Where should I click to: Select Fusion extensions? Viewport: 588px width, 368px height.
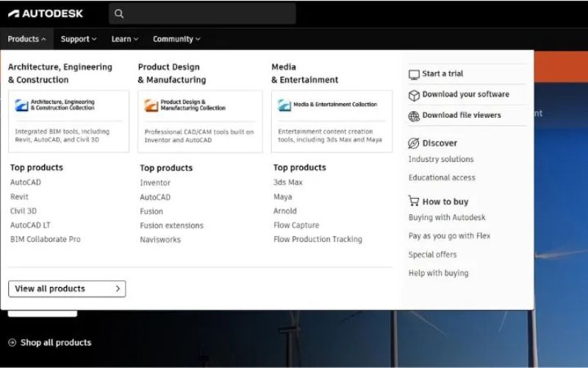point(171,226)
